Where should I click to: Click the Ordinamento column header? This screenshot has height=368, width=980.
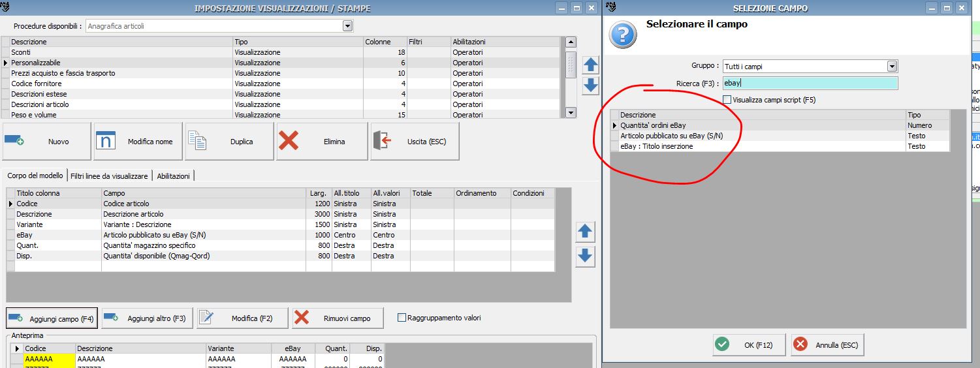point(482,193)
